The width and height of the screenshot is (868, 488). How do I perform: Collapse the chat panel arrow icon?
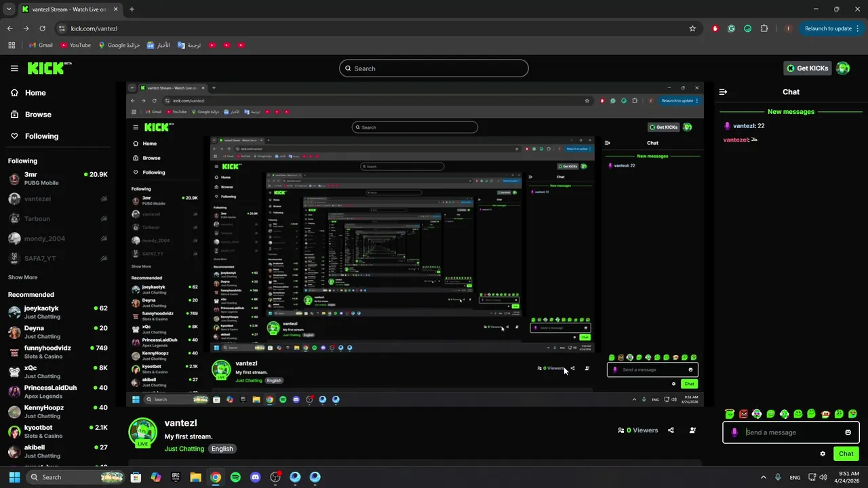pos(723,91)
